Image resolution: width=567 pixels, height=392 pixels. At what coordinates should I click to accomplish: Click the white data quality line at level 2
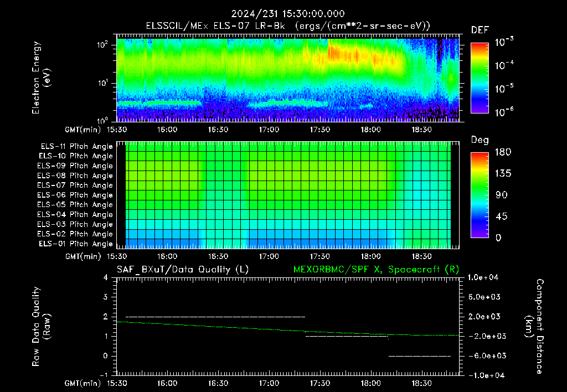[x=215, y=317]
